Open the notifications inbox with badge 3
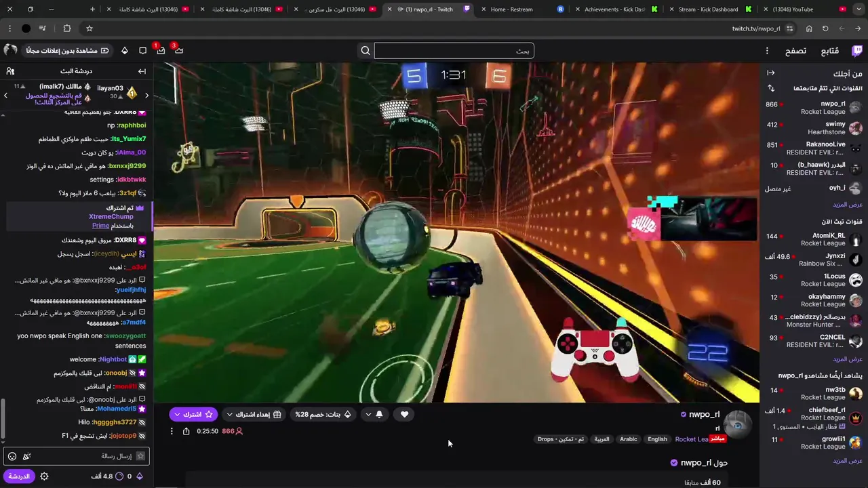868x488 pixels. pos(178,51)
